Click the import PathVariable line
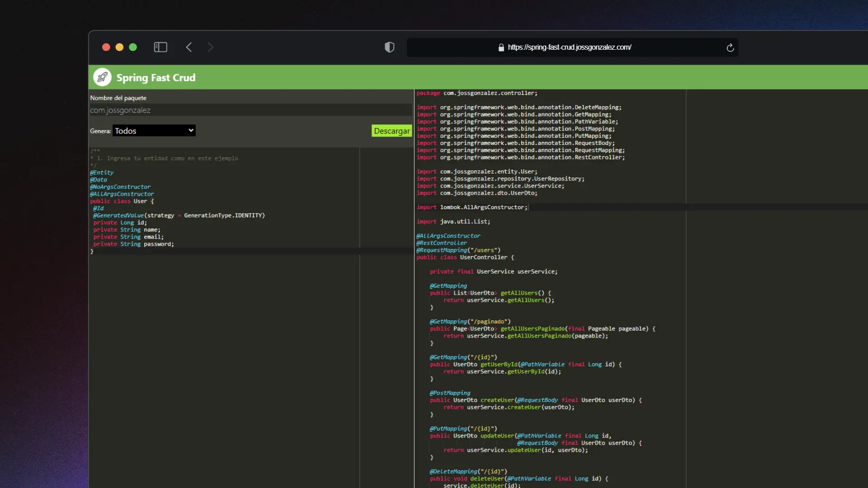This screenshot has width=868, height=488. point(517,122)
